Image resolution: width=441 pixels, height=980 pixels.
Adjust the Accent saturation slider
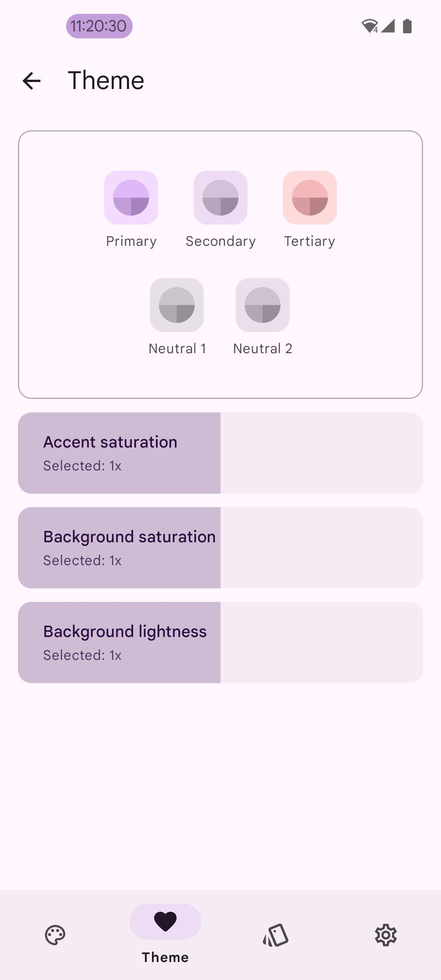tap(220, 453)
